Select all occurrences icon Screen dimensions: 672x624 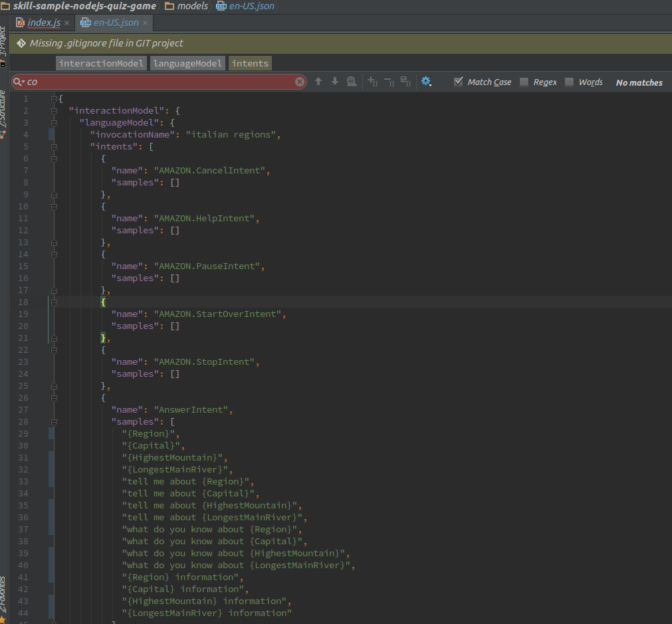click(x=405, y=82)
